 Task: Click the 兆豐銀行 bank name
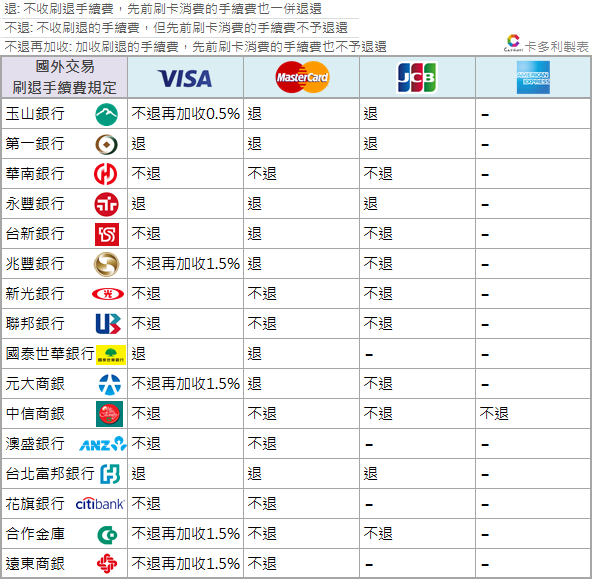(35, 264)
